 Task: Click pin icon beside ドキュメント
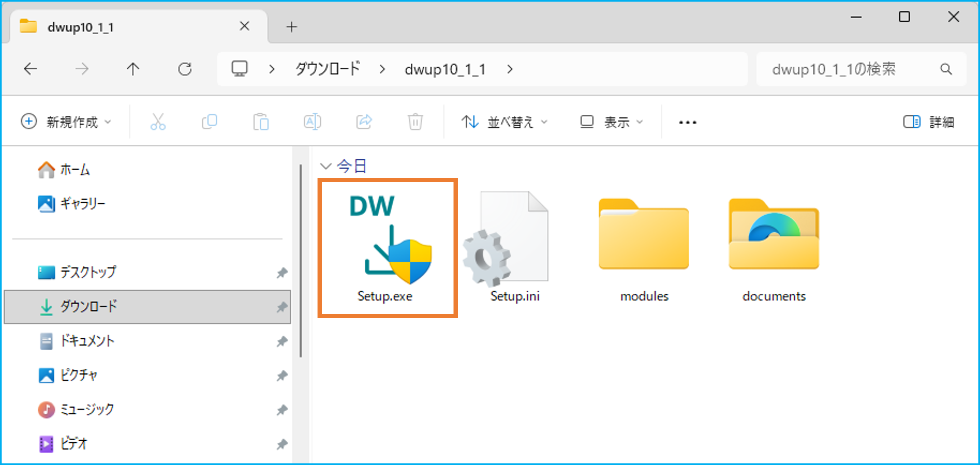click(282, 341)
